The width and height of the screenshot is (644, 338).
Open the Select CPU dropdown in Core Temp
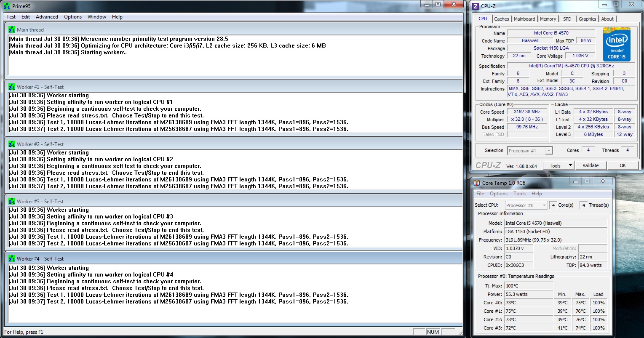coord(526,205)
